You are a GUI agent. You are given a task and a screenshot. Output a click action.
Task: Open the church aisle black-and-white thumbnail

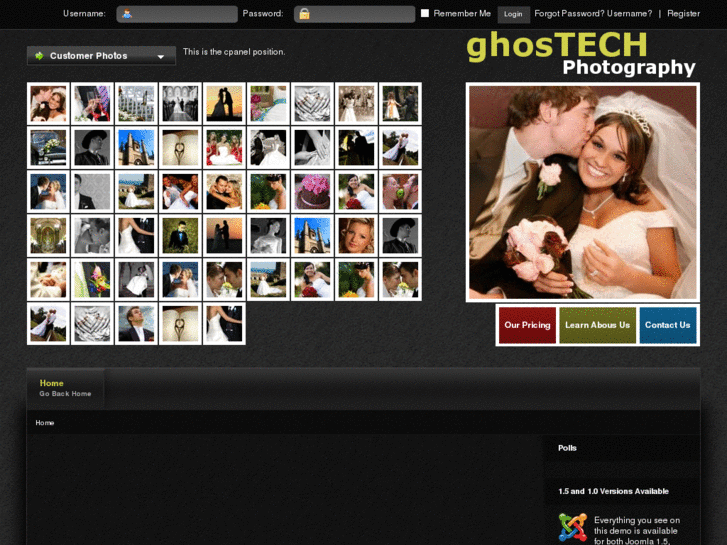180,103
